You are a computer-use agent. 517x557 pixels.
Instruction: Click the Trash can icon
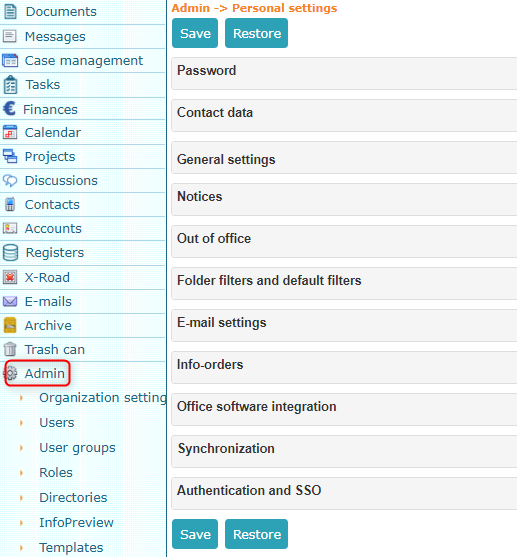pyautogui.click(x=10, y=349)
